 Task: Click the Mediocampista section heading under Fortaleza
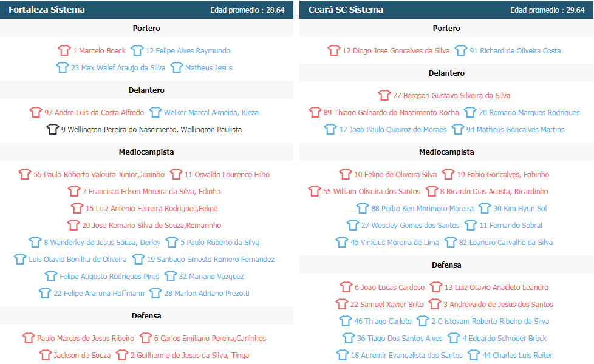[146, 152]
